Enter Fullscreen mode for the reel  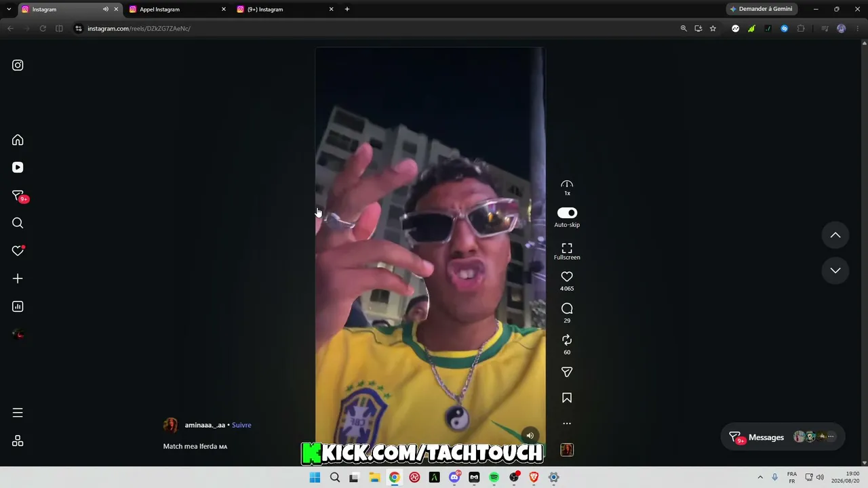point(567,251)
